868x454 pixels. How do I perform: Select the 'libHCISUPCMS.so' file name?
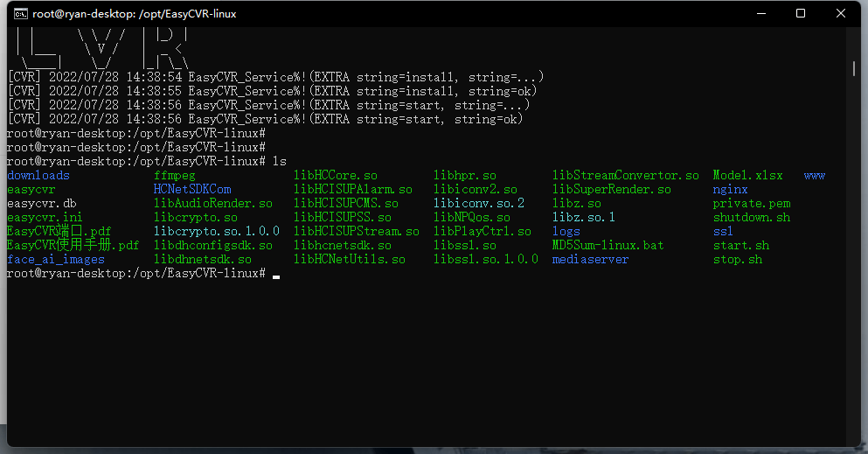(346, 203)
